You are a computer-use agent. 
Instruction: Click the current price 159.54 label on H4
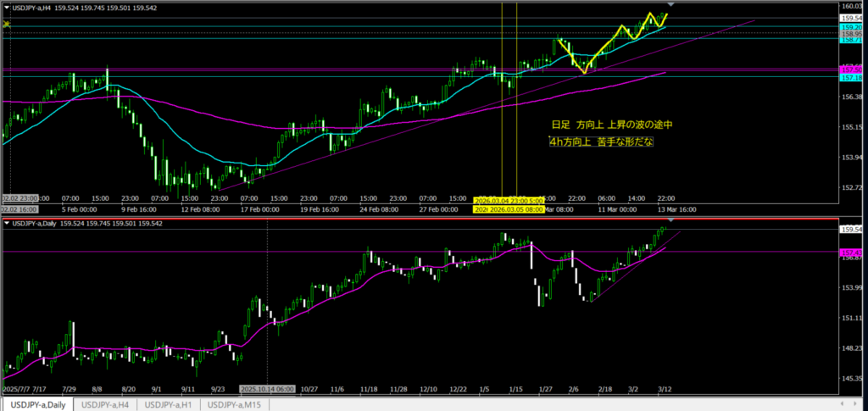pos(852,18)
